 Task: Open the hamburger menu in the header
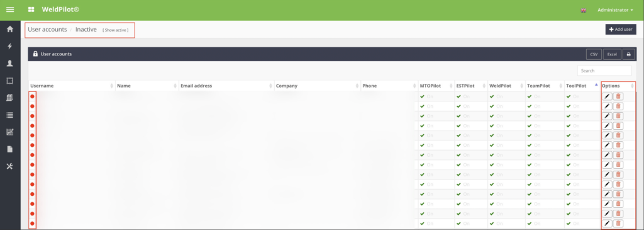[10, 9]
